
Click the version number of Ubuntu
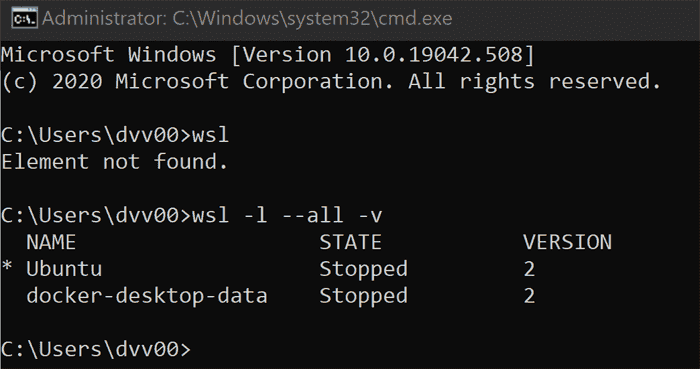pyautogui.click(x=529, y=269)
